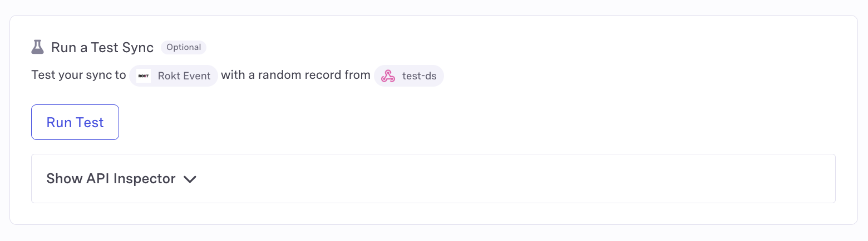This screenshot has width=868, height=241.
Task: Click the Run Test button
Action: [x=75, y=122]
